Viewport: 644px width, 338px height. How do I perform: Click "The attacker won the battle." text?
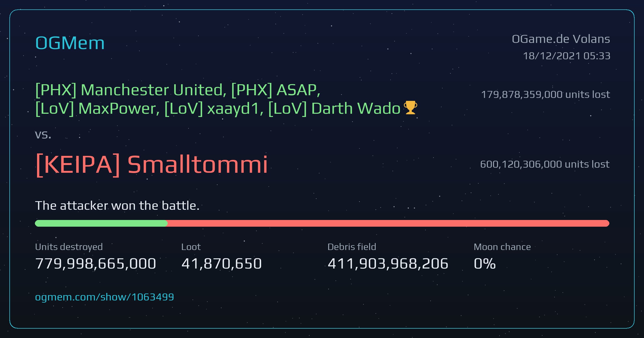(x=117, y=206)
